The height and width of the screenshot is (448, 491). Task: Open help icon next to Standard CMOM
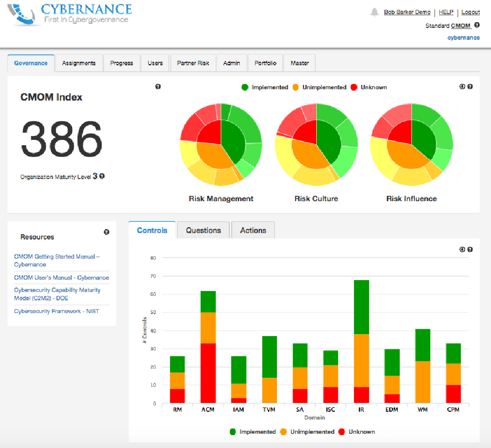coord(477,25)
